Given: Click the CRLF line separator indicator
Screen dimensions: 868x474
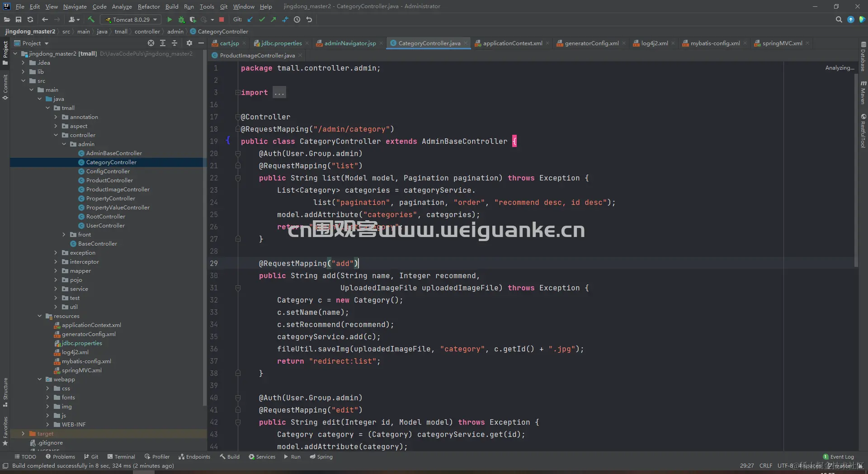Looking at the screenshot, I should (766, 465).
